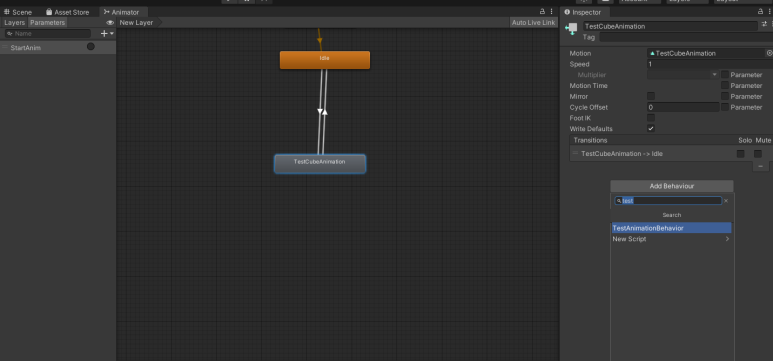The height and width of the screenshot is (361, 773).
Task: Toggle the StartAnim trigger parameter radio
Action: [x=91, y=46]
